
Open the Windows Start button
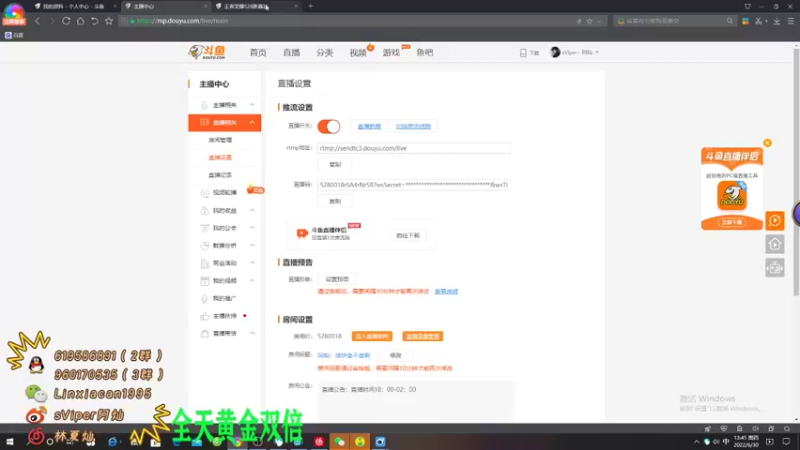click(9, 441)
